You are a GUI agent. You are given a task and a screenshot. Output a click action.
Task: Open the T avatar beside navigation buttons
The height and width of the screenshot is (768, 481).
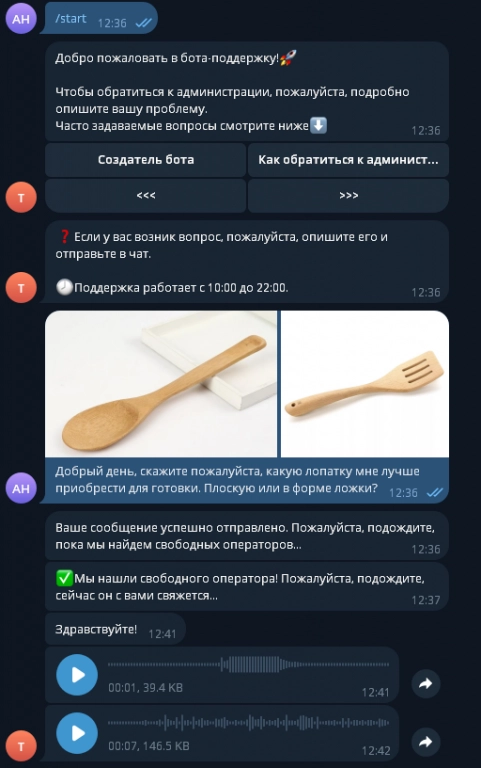(21, 197)
